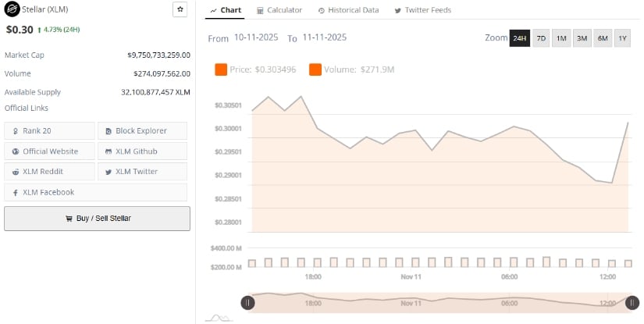Click the Rank 20 badge
Viewport: 644px width, 324px height.
[x=49, y=130]
